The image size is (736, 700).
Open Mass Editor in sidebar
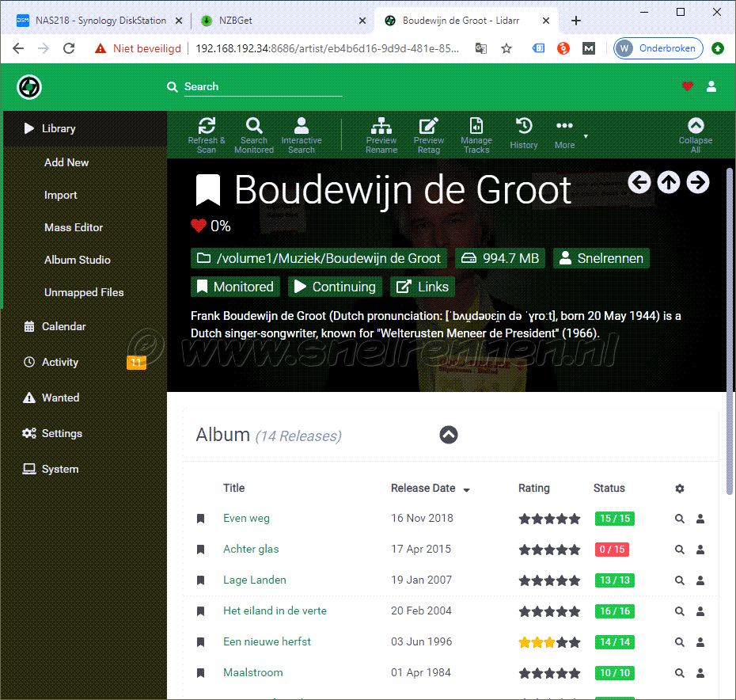pyautogui.click(x=74, y=227)
